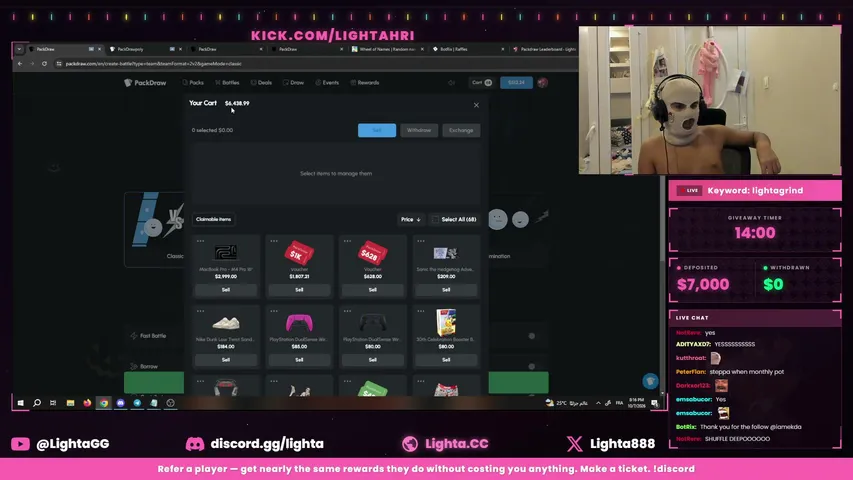Screen dimensions: 853x480
Task: Open the Draw menu item
Action: coord(293,83)
